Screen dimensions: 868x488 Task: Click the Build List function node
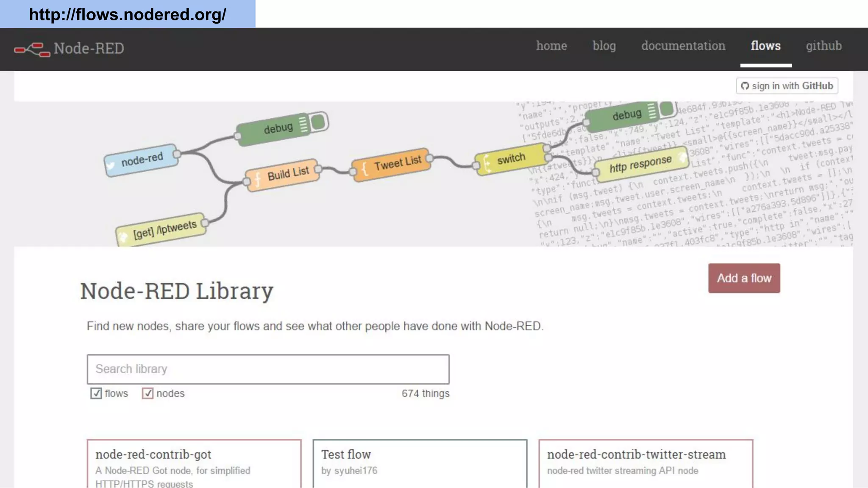(x=282, y=175)
